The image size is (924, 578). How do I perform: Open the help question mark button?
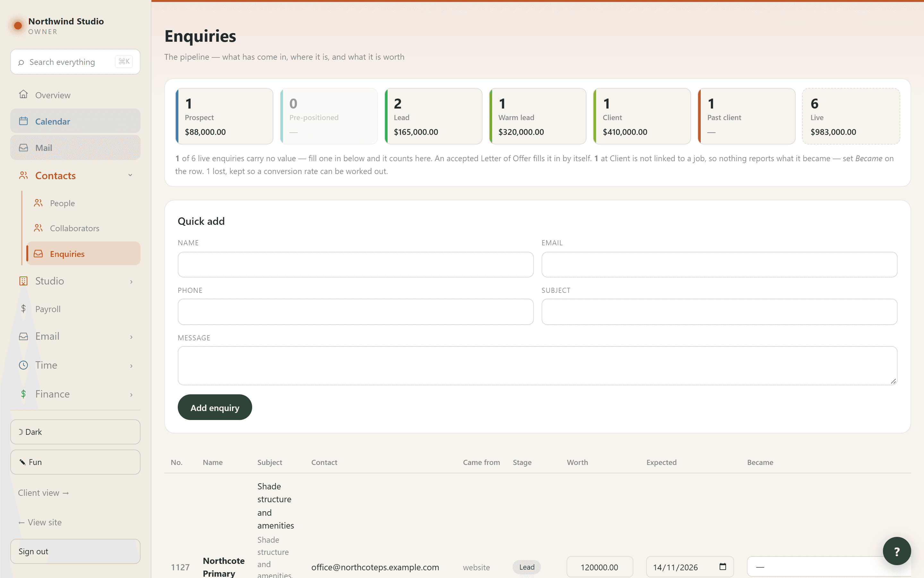point(896,551)
